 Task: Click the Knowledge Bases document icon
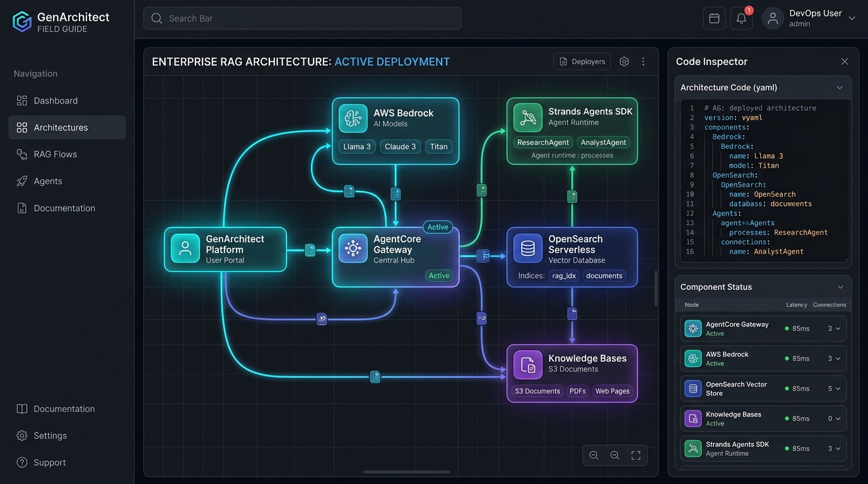tap(528, 365)
